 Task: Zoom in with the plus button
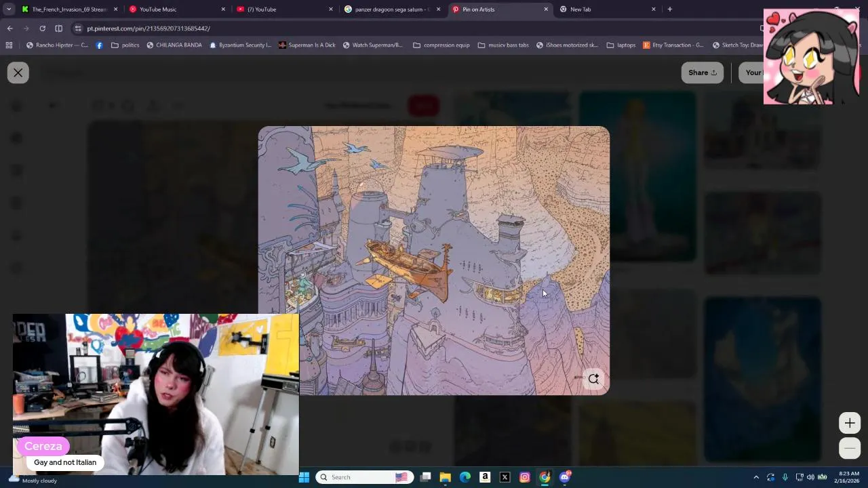coord(850,423)
